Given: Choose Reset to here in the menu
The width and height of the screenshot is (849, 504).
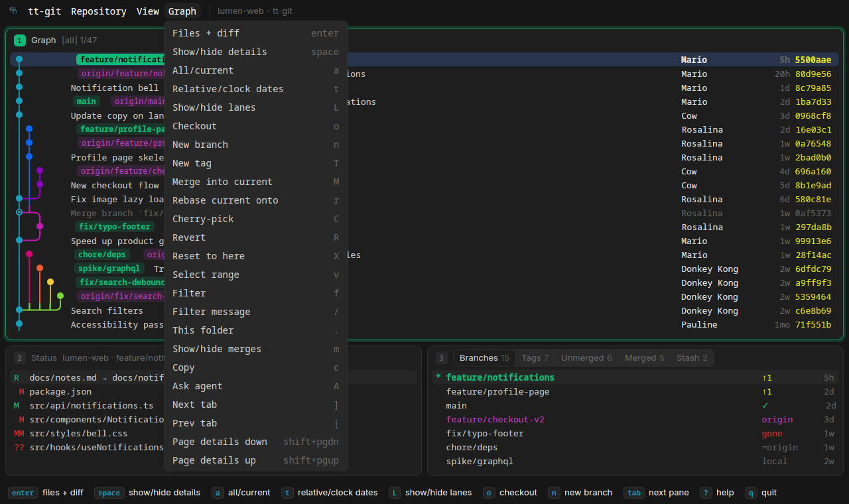Looking at the screenshot, I should tap(256, 256).
